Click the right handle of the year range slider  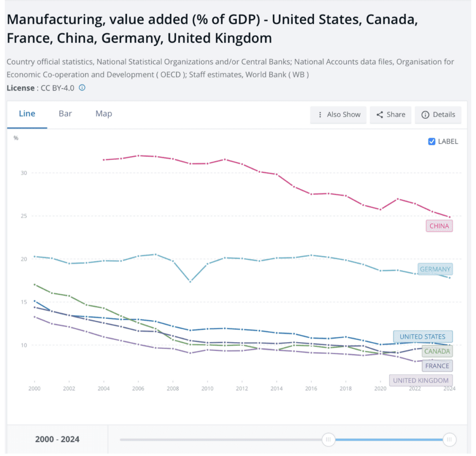click(x=449, y=439)
